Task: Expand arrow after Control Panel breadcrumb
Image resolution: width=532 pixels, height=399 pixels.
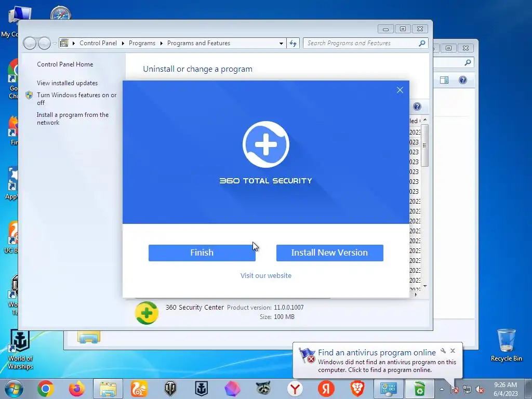Action: click(123, 43)
